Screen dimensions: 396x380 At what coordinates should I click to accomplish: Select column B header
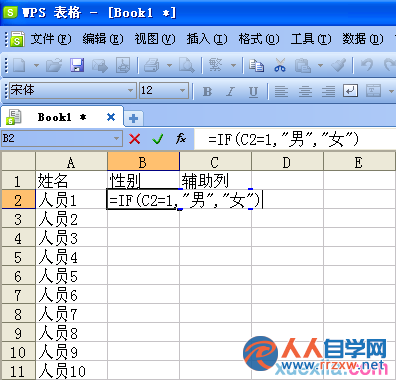[x=143, y=162]
